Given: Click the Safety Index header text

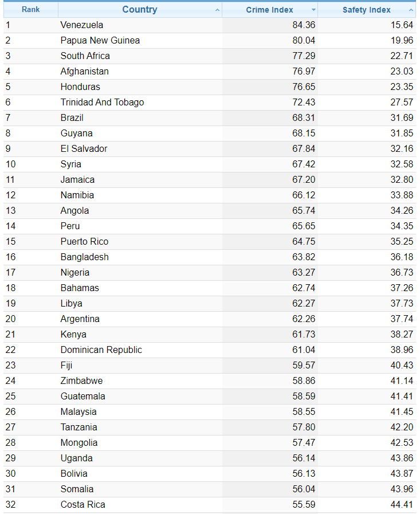Looking at the screenshot, I should coord(367,10).
